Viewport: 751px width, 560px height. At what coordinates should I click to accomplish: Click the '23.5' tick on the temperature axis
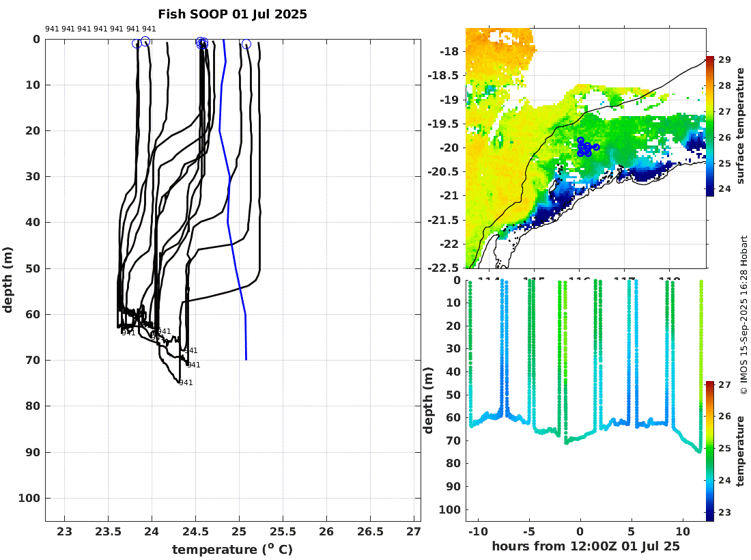109,532
